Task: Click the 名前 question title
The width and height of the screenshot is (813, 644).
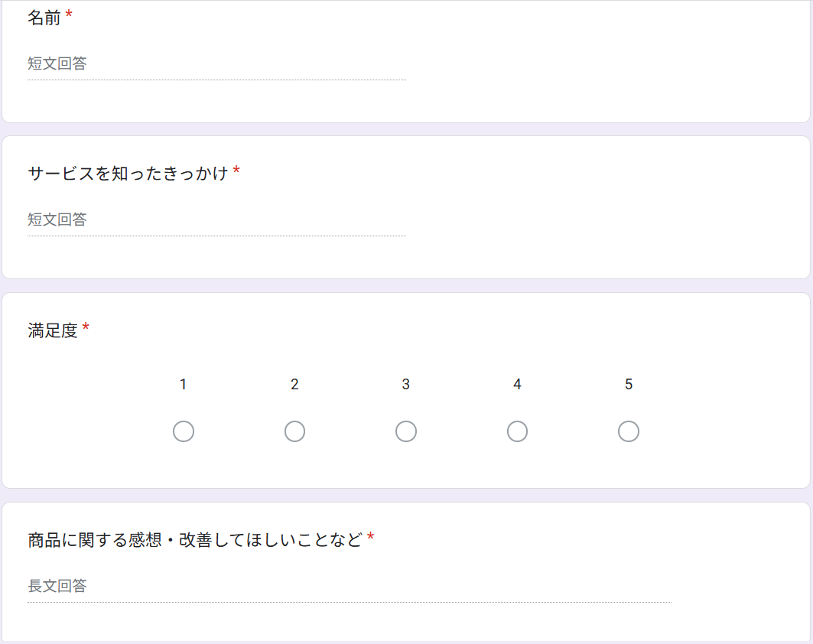Action: (44, 18)
